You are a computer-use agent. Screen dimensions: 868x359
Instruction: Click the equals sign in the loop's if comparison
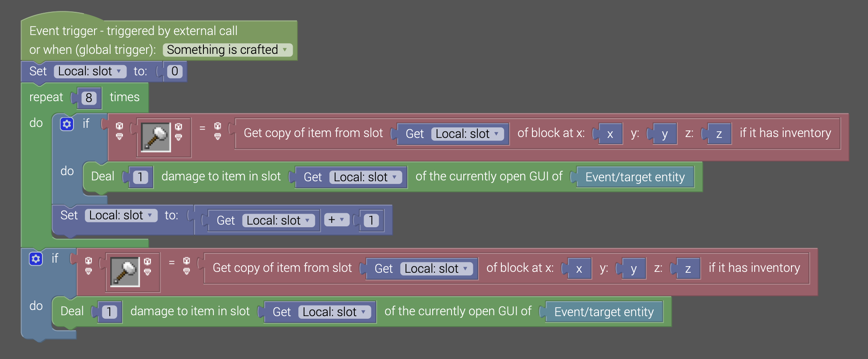(x=202, y=128)
